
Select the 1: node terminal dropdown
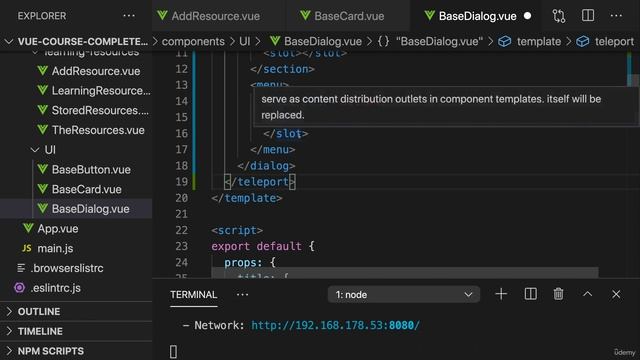point(404,294)
